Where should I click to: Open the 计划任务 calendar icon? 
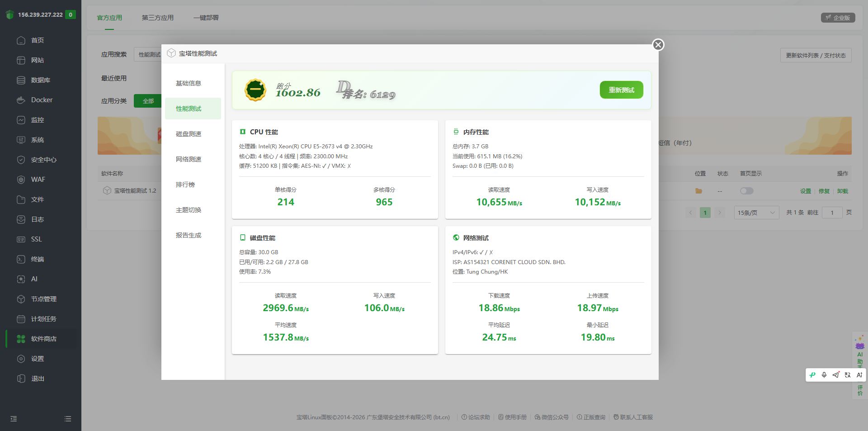coord(21,319)
